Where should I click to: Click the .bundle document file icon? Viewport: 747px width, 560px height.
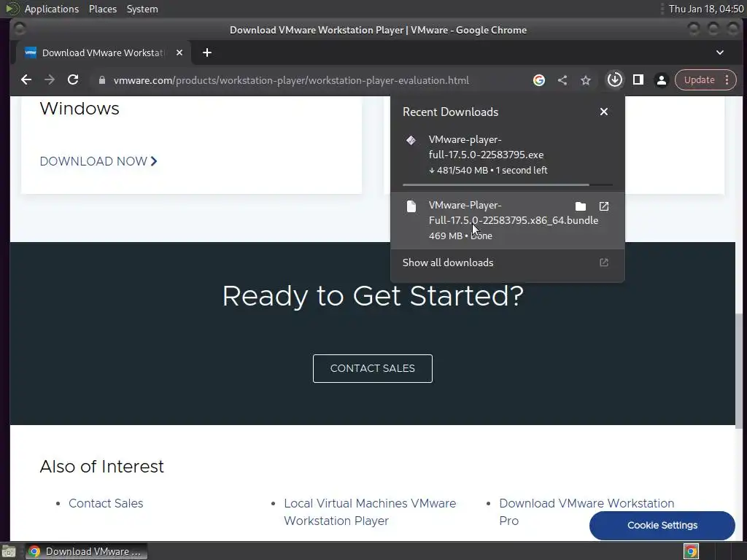point(411,206)
